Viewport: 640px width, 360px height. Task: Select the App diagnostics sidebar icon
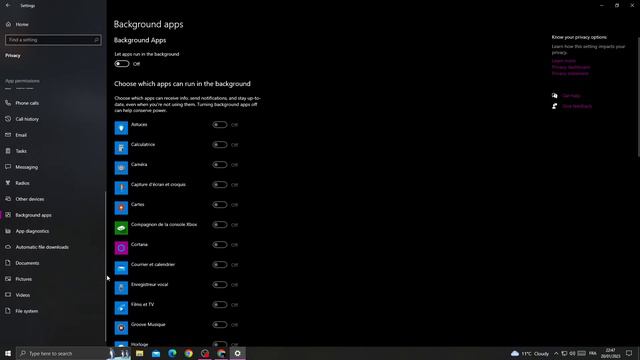[8, 231]
